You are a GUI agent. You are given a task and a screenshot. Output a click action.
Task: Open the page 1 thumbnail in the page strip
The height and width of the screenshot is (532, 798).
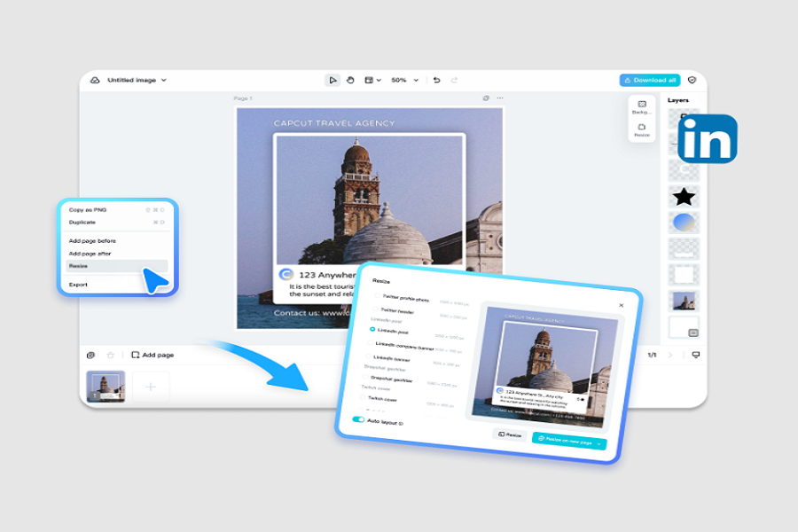106,387
